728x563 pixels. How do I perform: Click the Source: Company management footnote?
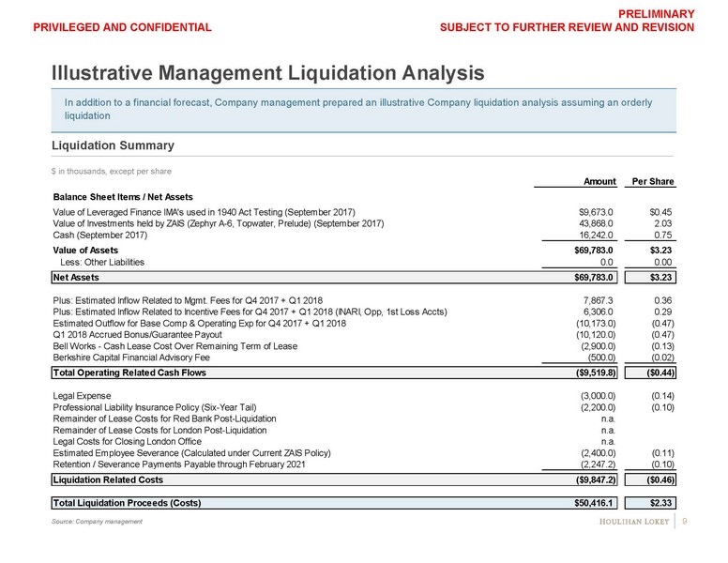[97, 522]
